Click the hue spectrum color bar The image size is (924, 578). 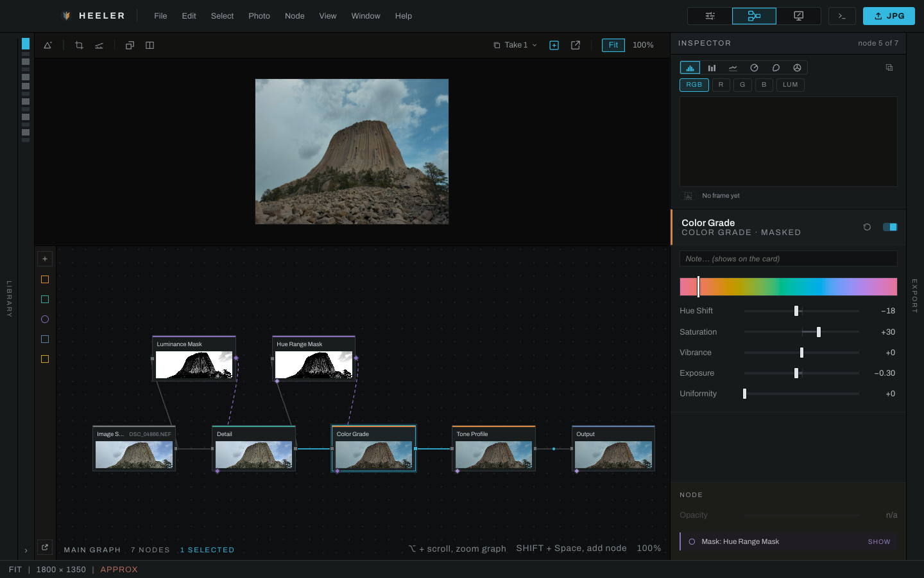[x=789, y=286]
